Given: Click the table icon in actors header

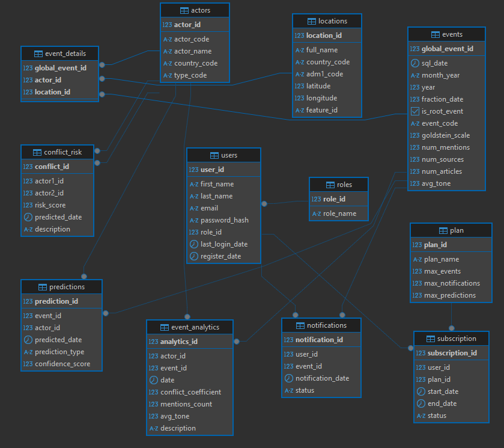Looking at the screenshot, I should coord(184,11).
